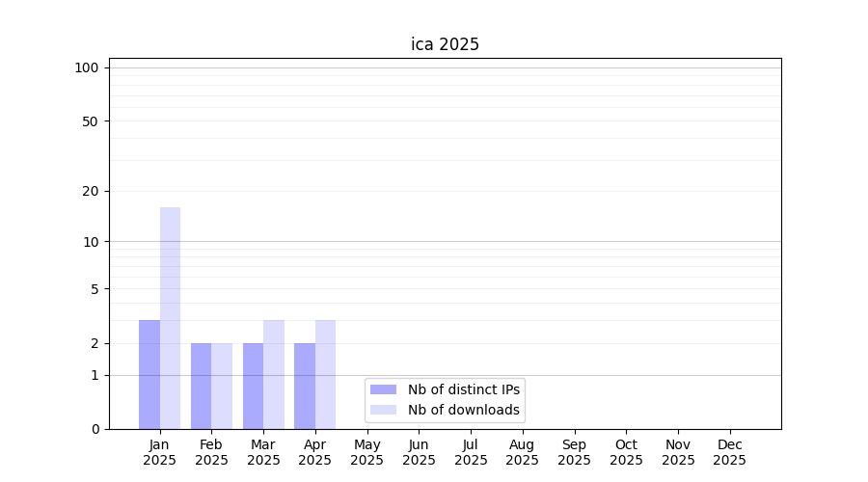Click the March distinct IPs bar
Viewport: 868px width, 482px height.
(253, 386)
